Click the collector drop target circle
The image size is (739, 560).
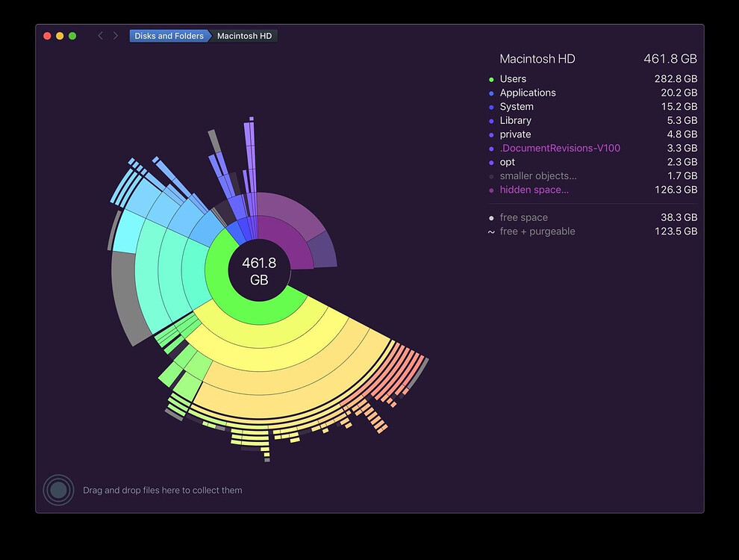tap(58, 490)
